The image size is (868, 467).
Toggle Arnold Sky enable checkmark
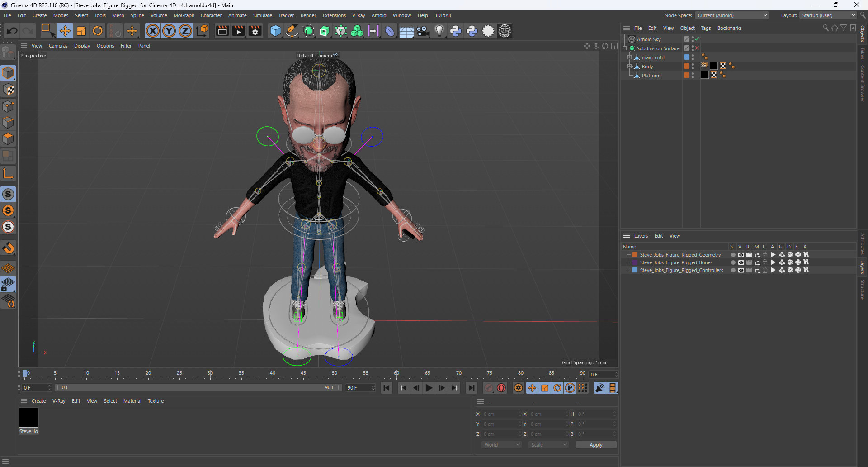pyautogui.click(x=697, y=39)
